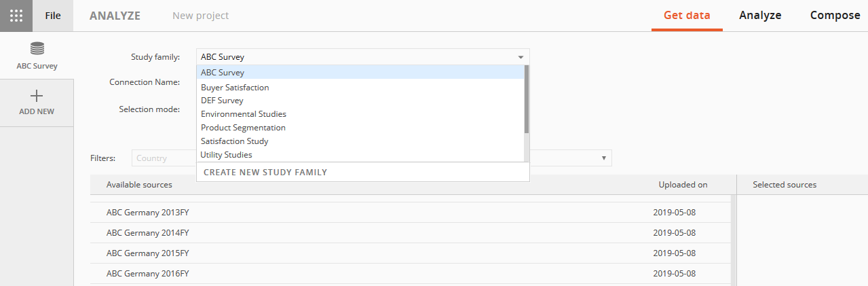Select the ABC Survey database icon

37,48
